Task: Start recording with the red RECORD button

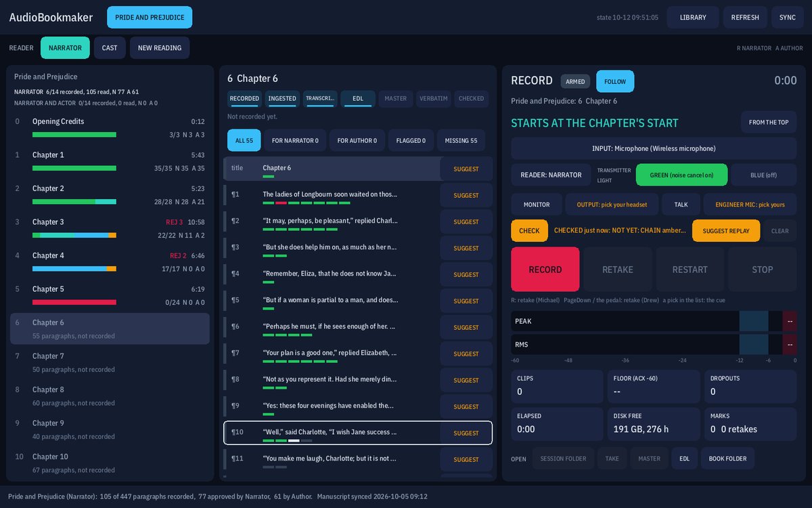Action: pos(545,270)
